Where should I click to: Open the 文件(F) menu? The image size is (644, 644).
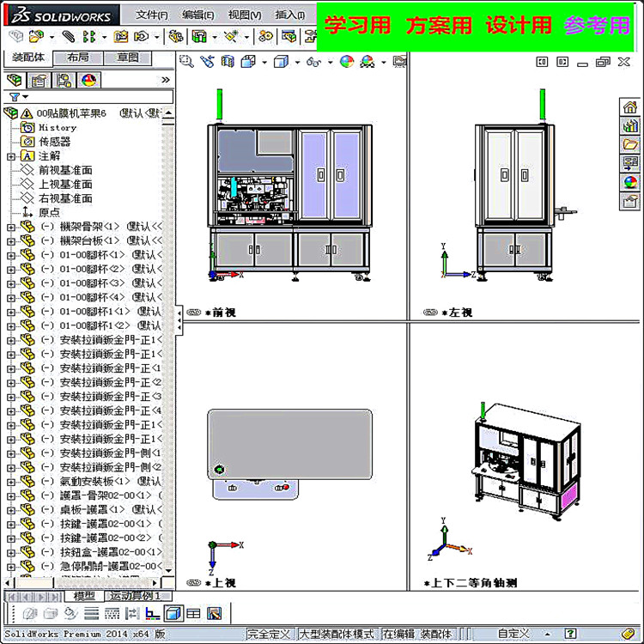(152, 15)
